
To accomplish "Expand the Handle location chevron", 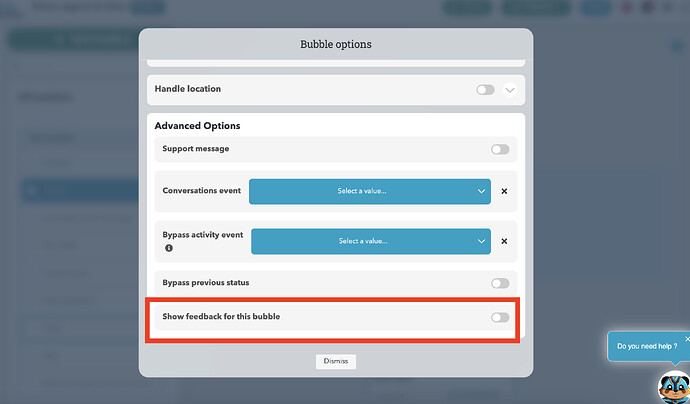I will click(x=510, y=90).
